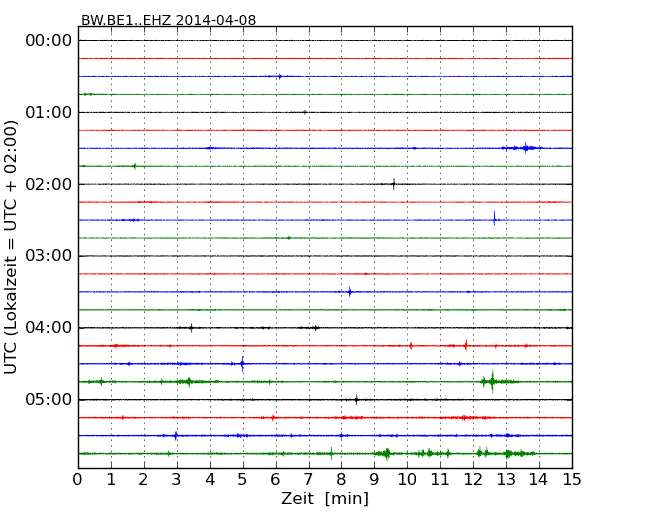Click x-axis tick label 5
This screenshot has width=650, height=520.
pyautogui.click(x=243, y=480)
